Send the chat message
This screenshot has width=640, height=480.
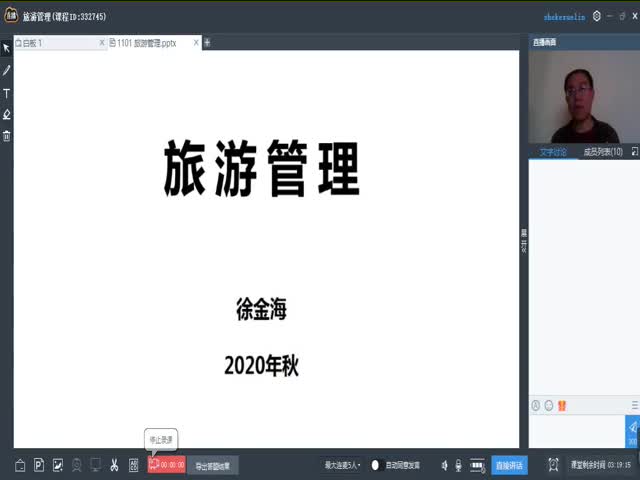(x=632, y=431)
